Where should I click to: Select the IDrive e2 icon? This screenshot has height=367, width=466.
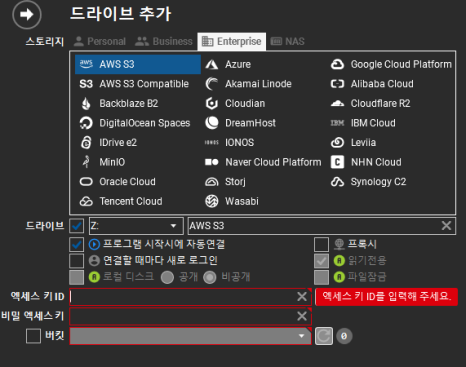pos(86,143)
